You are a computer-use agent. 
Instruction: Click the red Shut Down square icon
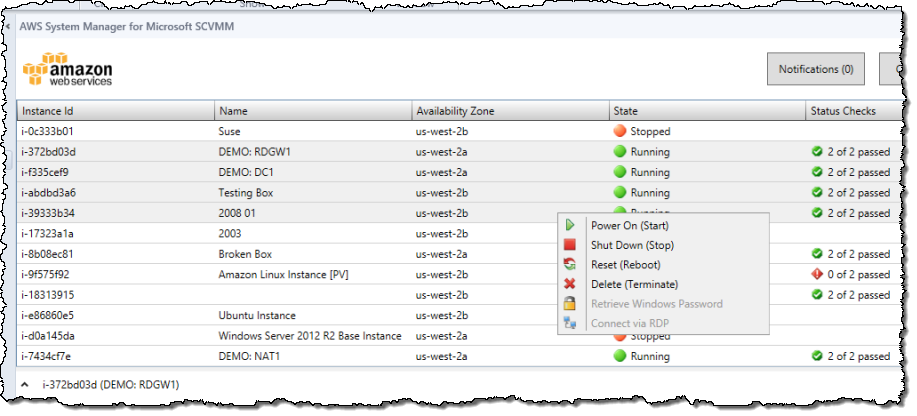570,245
